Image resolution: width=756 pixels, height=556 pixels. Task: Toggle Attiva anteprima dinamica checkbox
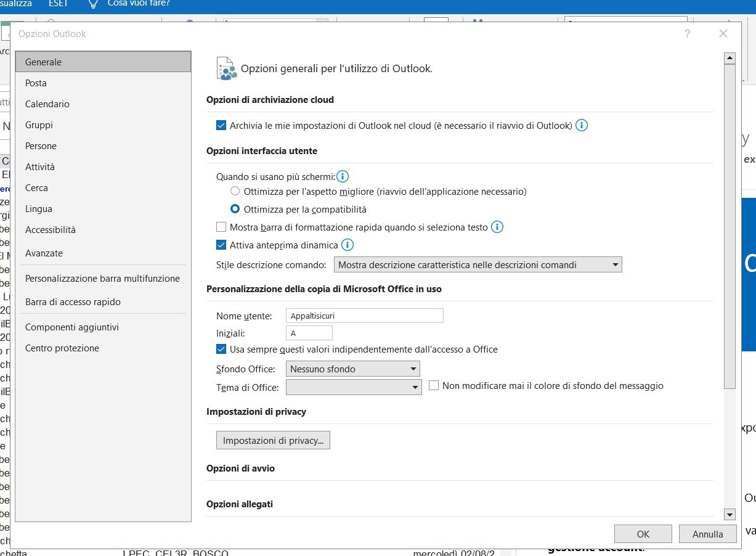coord(222,245)
